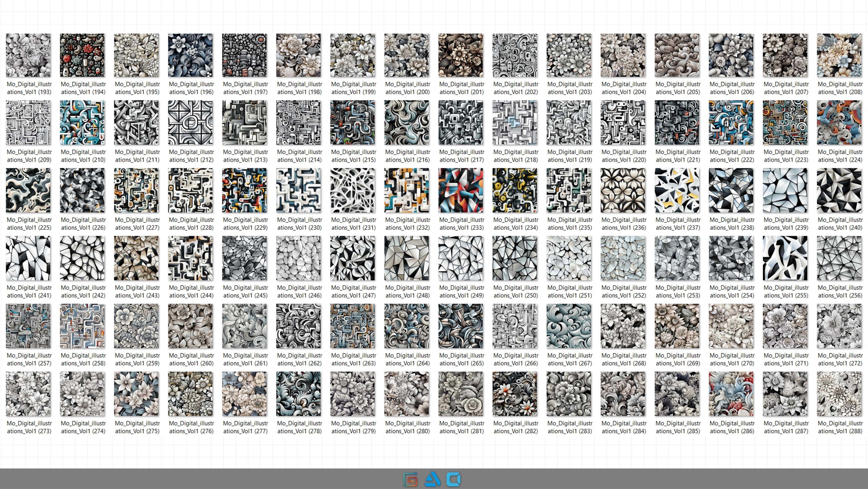
Task: Click file name label ending '(201)'
Action: (x=462, y=88)
